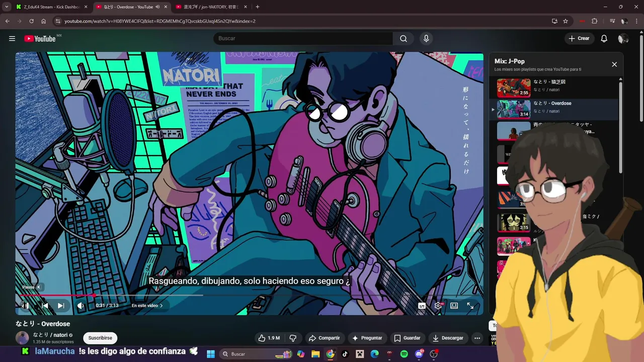644x362 pixels.
Task: Open TikTok from the taskbar
Action: [x=345, y=354]
